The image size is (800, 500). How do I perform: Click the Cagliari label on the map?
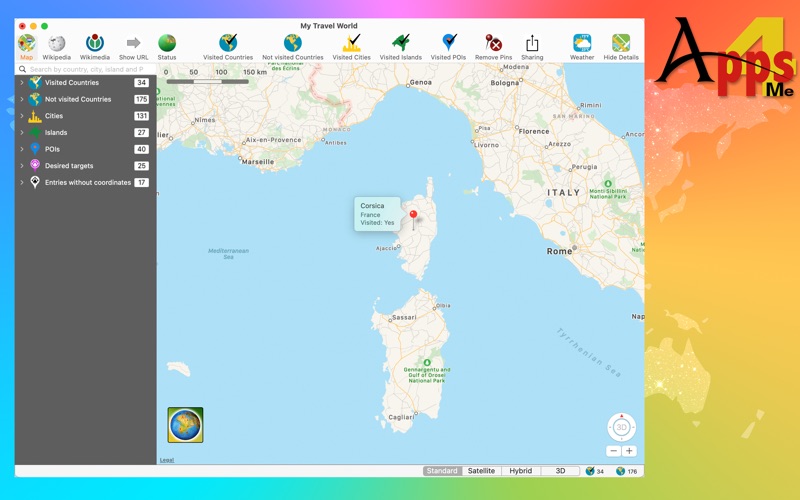(401, 417)
